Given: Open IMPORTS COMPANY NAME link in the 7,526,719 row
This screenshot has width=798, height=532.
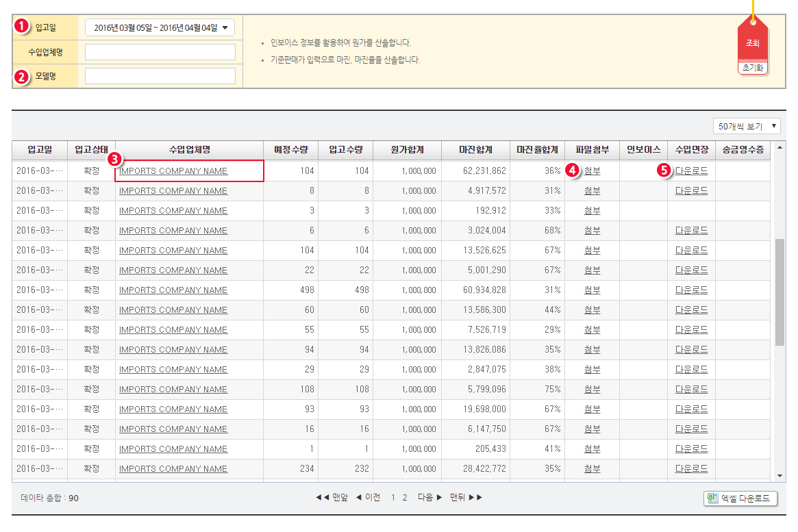Looking at the screenshot, I should point(173,329).
